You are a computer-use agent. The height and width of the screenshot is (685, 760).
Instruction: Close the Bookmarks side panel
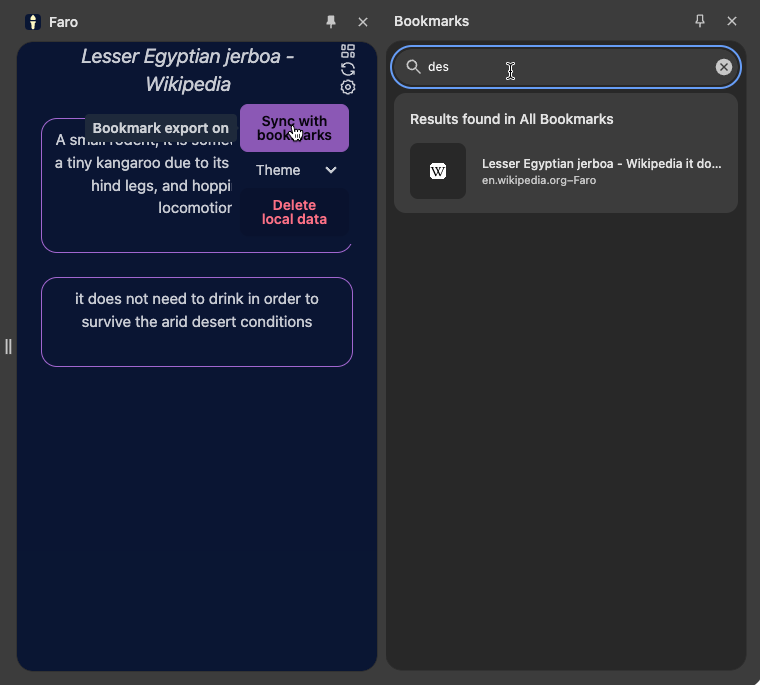point(732,21)
